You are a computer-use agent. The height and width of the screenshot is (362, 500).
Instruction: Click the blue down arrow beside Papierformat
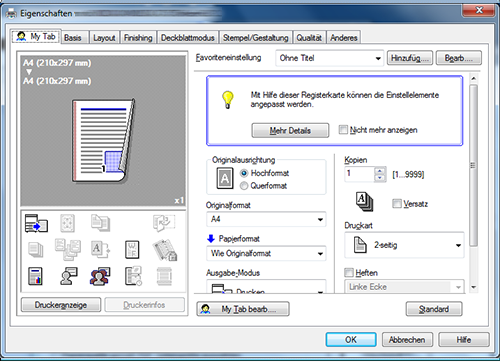click(x=211, y=238)
